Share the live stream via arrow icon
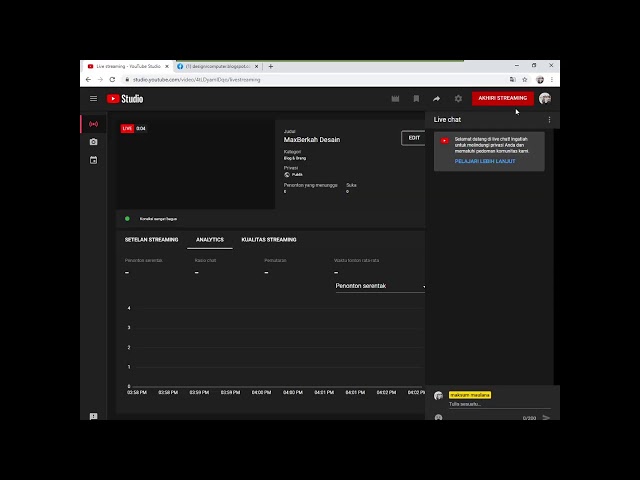The height and width of the screenshot is (480, 640). tap(437, 98)
